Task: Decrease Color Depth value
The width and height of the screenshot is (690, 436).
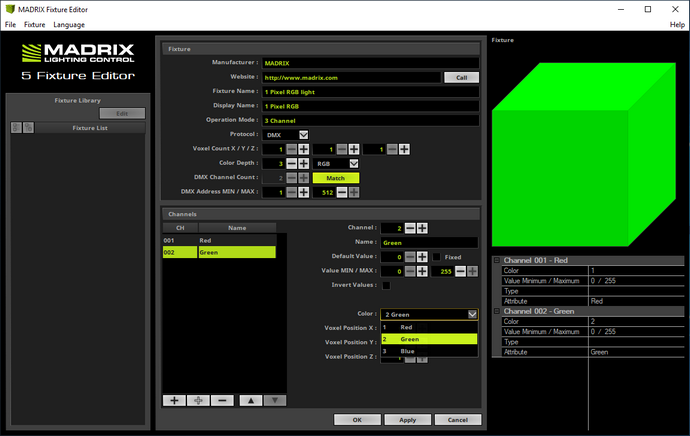Action: click(x=292, y=164)
